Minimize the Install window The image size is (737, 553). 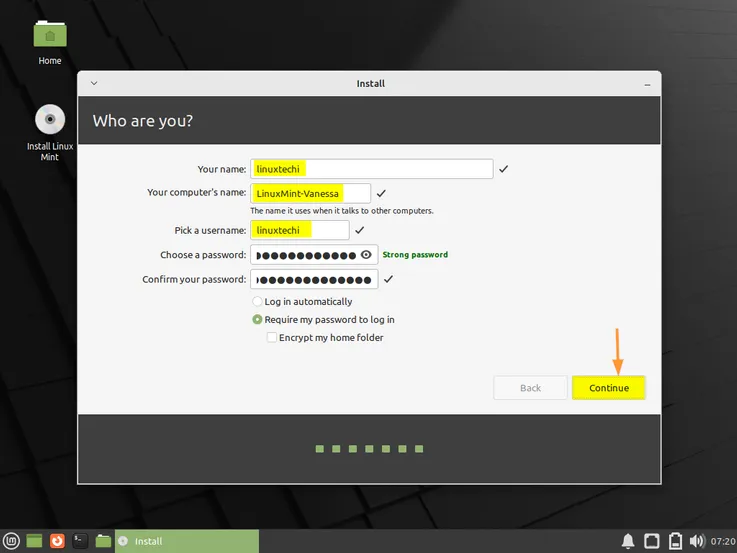click(x=647, y=85)
